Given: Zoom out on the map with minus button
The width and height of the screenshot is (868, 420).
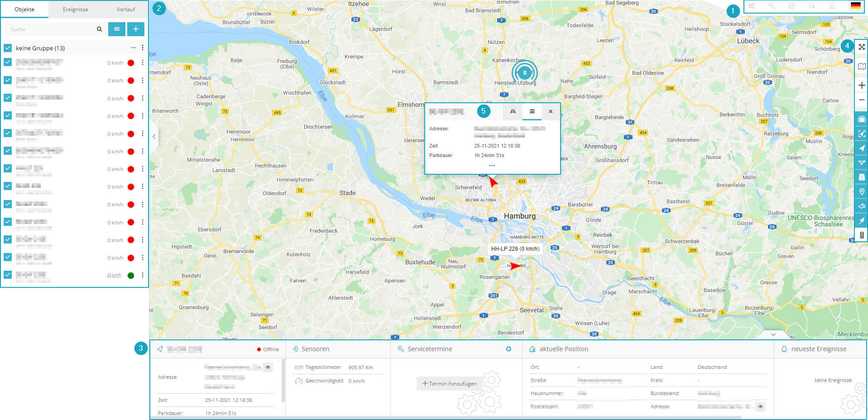Looking at the screenshot, I should pos(861,100).
